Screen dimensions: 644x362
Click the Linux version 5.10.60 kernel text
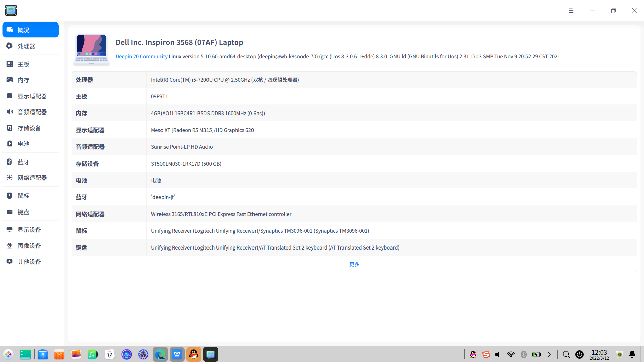pos(364,56)
